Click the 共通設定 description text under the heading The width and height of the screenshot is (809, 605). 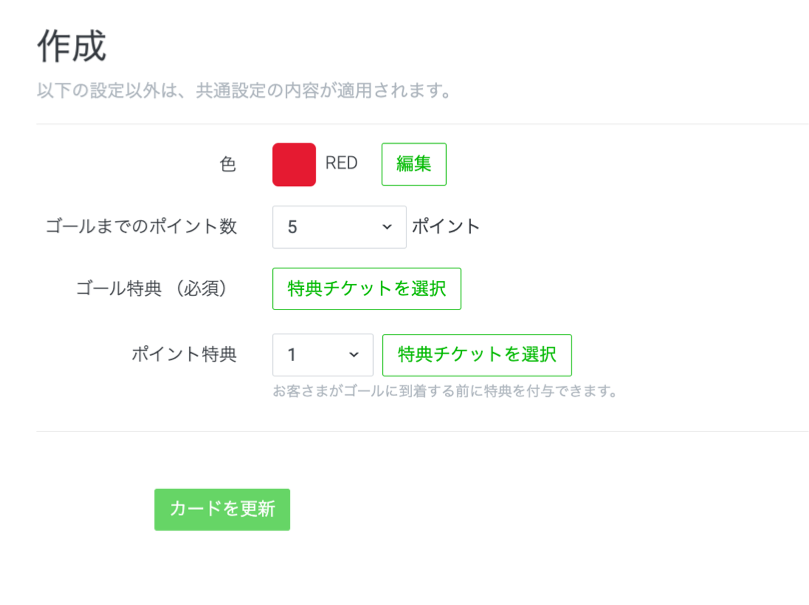point(244,91)
